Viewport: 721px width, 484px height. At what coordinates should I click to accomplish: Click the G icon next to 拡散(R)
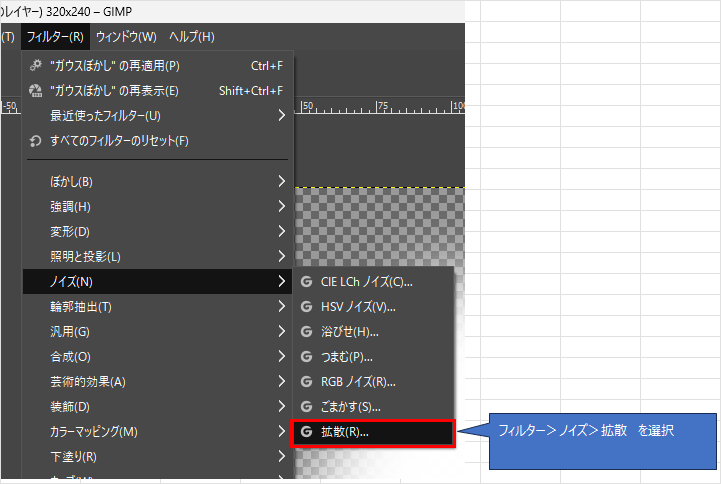click(x=307, y=433)
